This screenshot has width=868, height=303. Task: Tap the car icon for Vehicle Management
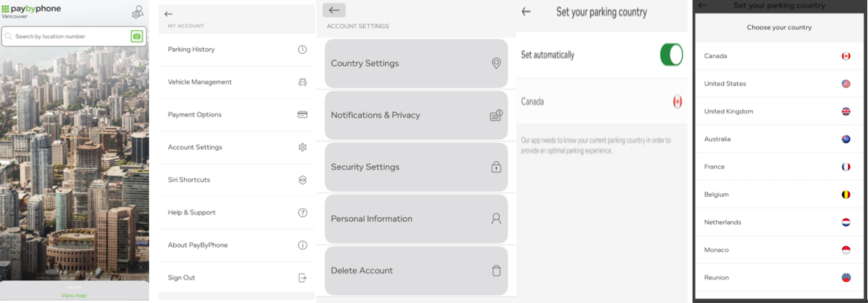[302, 82]
